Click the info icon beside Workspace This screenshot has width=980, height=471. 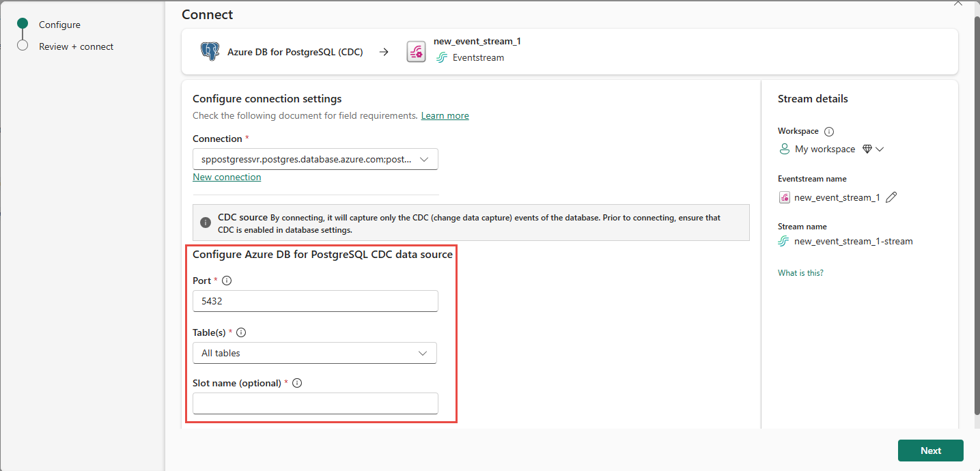tap(828, 130)
